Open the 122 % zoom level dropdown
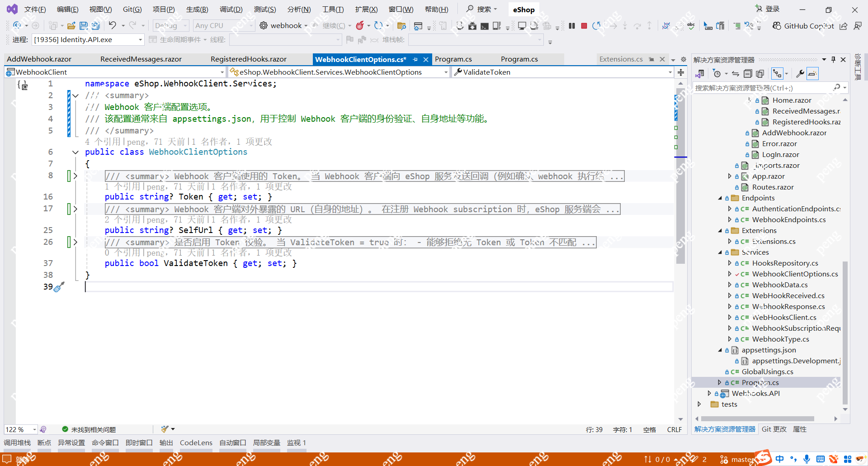 (x=21, y=429)
